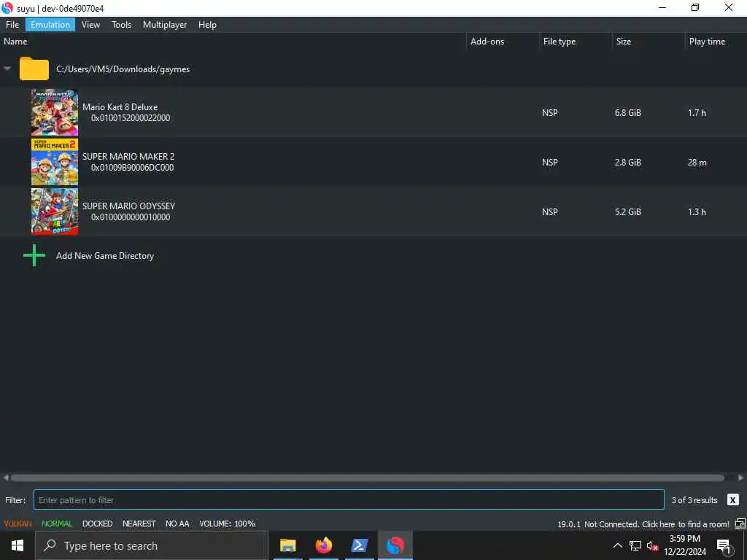The image size is (747, 560).
Task: Click the network tray icon
Action: tap(635, 545)
